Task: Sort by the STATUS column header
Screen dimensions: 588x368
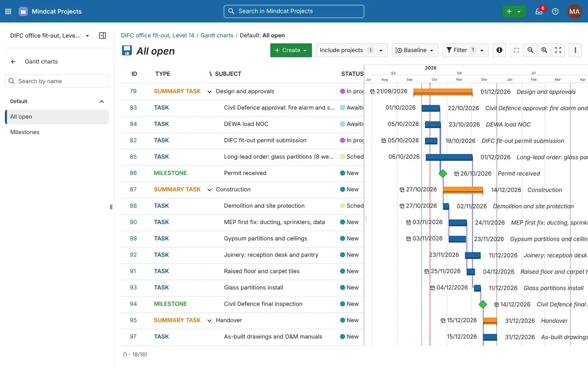Action: (352, 74)
